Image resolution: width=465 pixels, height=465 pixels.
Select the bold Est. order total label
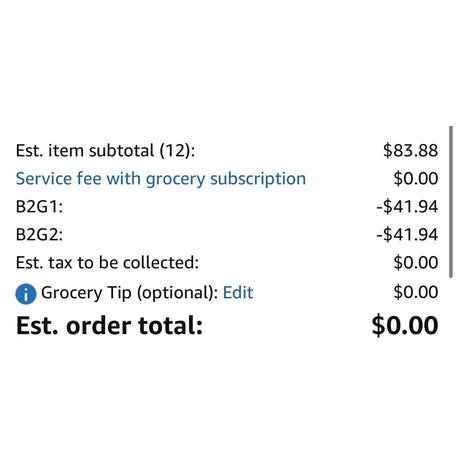pyautogui.click(x=109, y=326)
